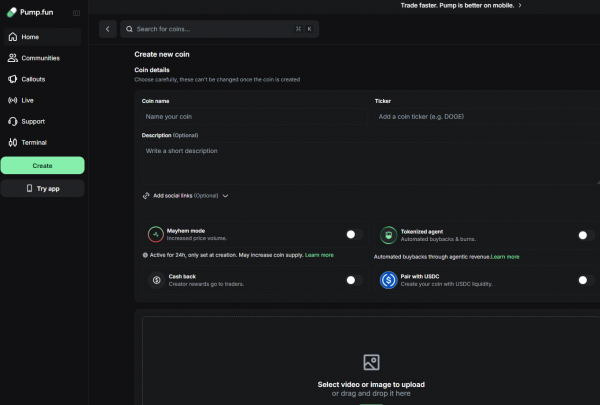Click the Trade faster mobile banner text
Screen dimensions: 600x405
(x=457, y=5)
